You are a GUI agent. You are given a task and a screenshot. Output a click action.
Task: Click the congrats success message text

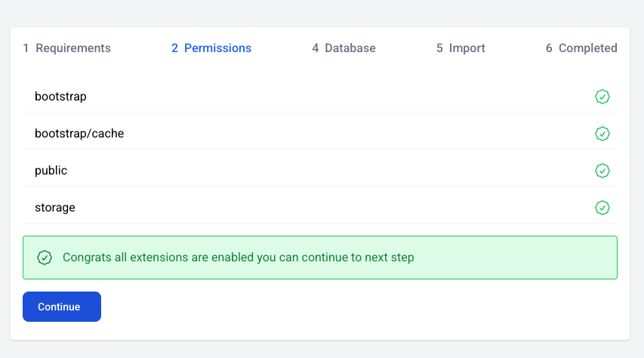point(239,258)
